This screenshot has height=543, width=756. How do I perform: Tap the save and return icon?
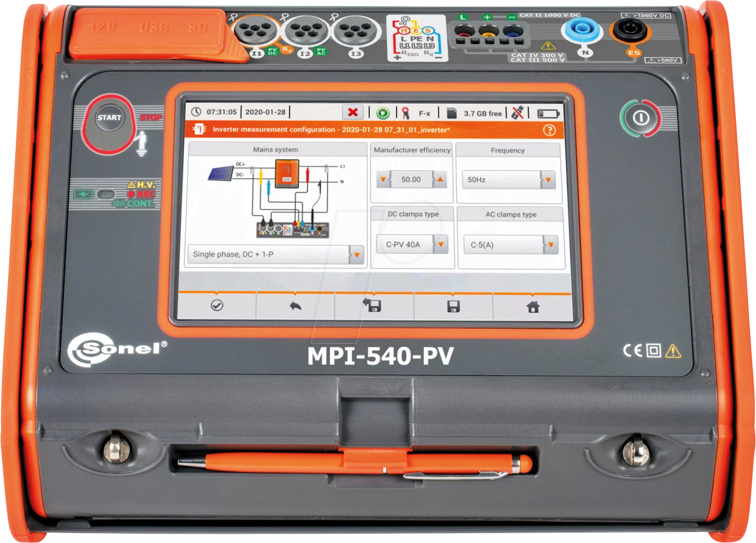(373, 306)
